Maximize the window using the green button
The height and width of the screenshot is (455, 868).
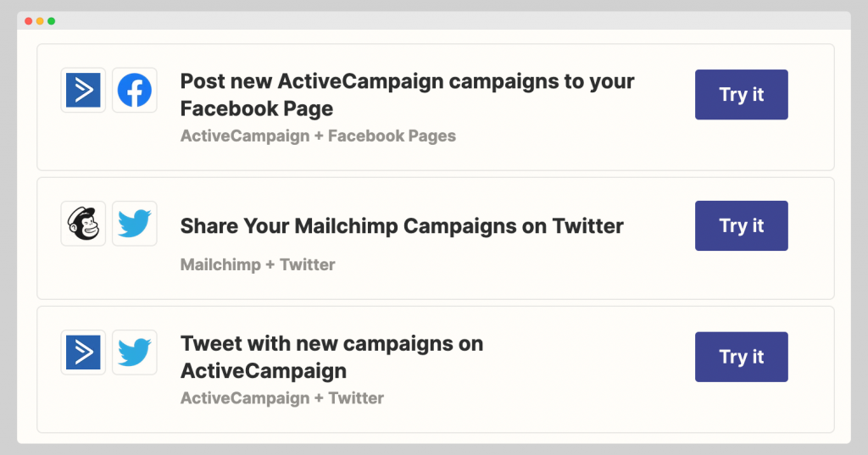(x=52, y=21)
